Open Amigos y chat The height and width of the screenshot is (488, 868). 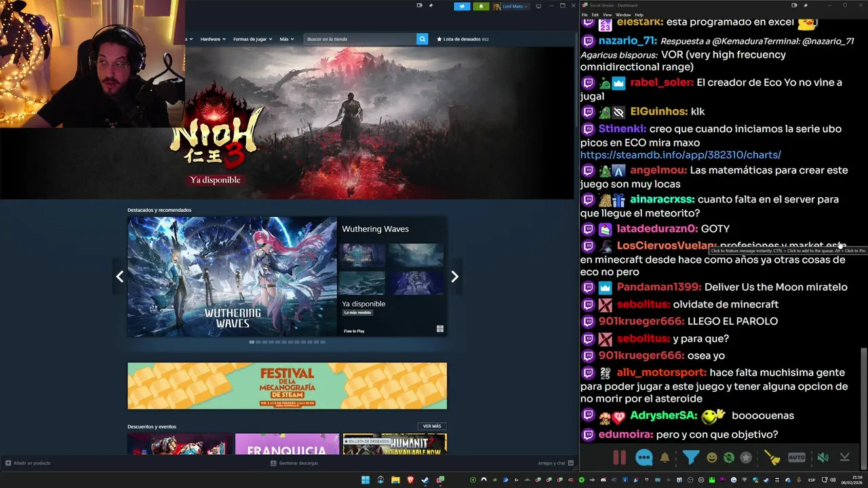click(x=555, y=463)
